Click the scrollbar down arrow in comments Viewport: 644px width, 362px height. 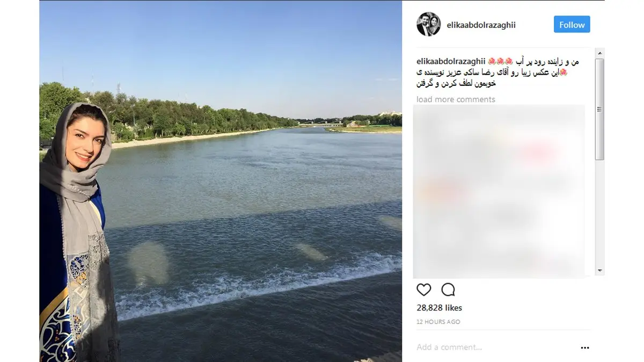(x=600, y=271)
